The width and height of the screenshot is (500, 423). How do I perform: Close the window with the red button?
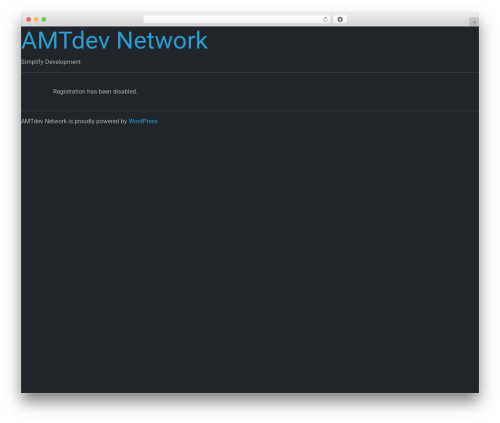click(x=29, y=19)
